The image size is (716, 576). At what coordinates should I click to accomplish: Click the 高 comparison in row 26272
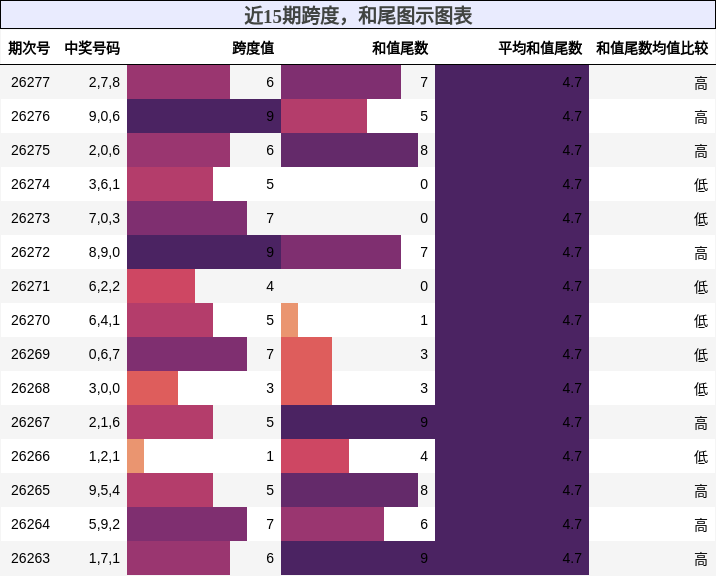(x=701, y=253)
